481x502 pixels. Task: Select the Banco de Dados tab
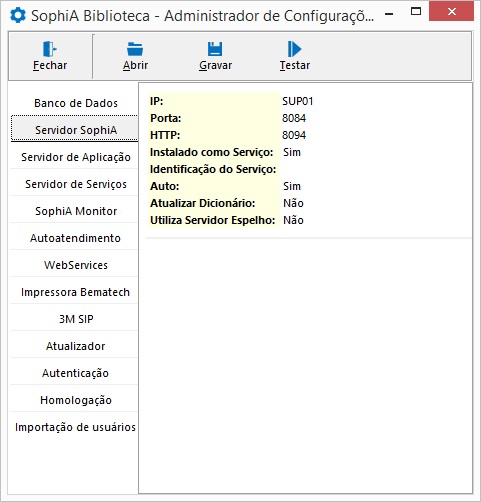pyautogui.click(x=76, y=103)
